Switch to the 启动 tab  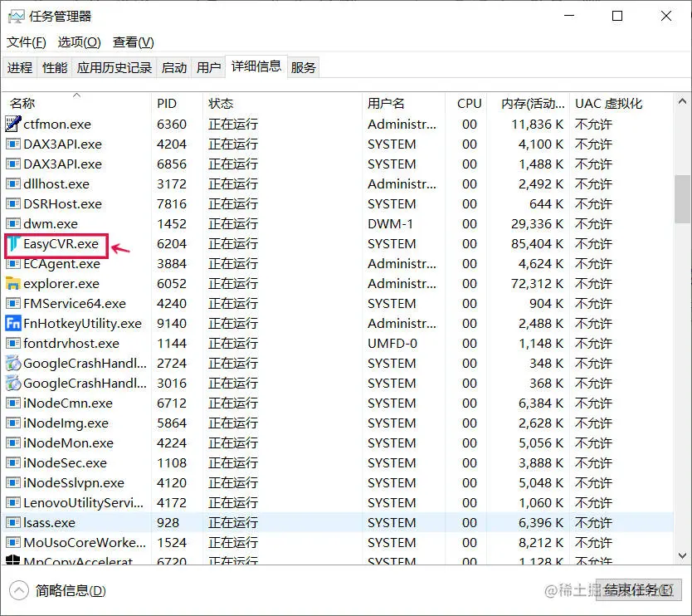click(174, 67)
